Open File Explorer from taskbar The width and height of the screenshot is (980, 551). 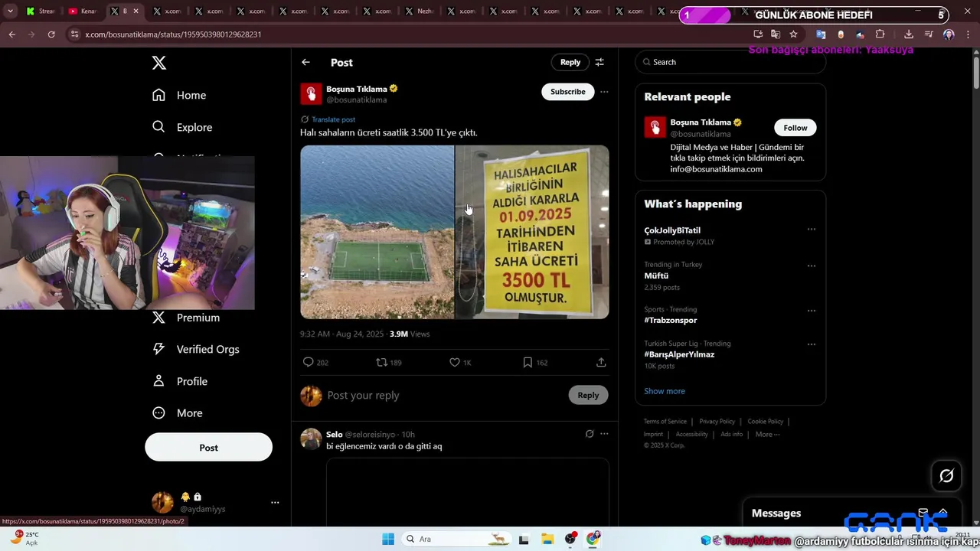(547, 539)
